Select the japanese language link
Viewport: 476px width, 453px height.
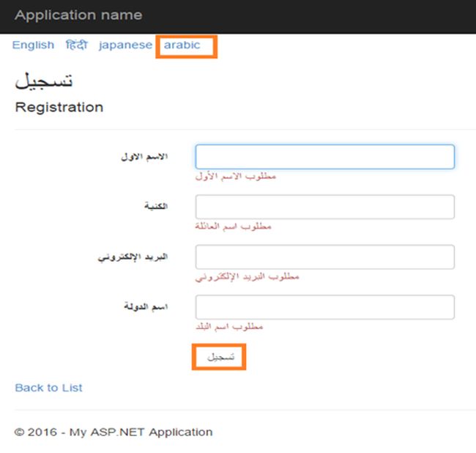[x=125, y=45]
